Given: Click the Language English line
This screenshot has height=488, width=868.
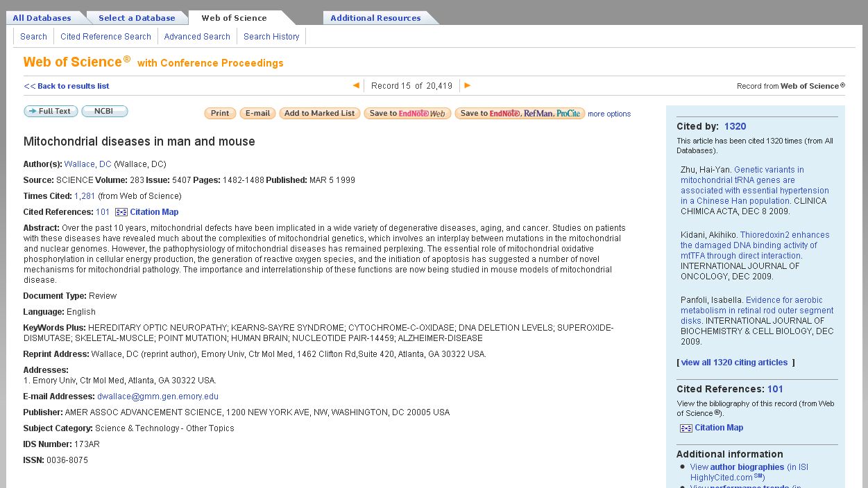Looking at the screenshot, I should point(60,312).
